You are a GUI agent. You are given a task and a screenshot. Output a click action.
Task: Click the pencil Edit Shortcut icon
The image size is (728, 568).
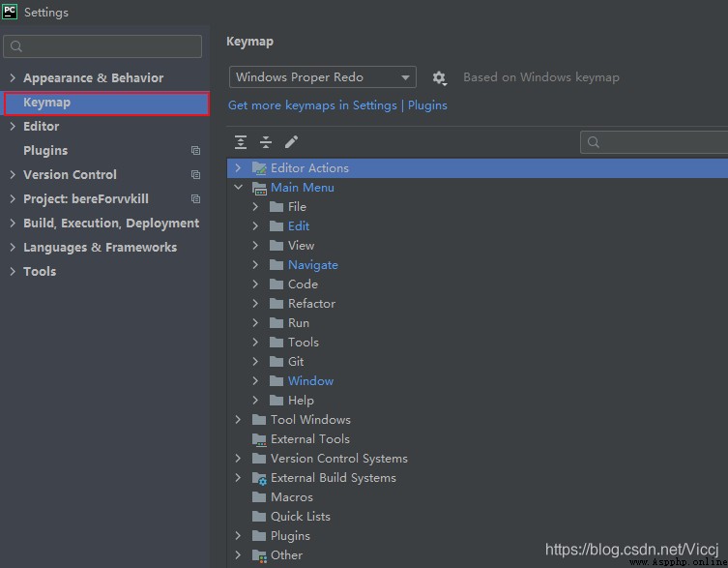point(291,142)
